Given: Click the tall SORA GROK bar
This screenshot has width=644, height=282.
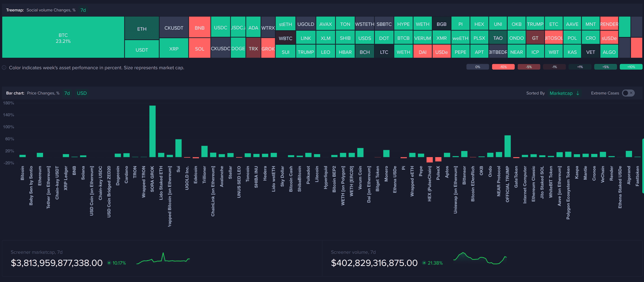Looking at the screenshot, I should pos(153,131).
